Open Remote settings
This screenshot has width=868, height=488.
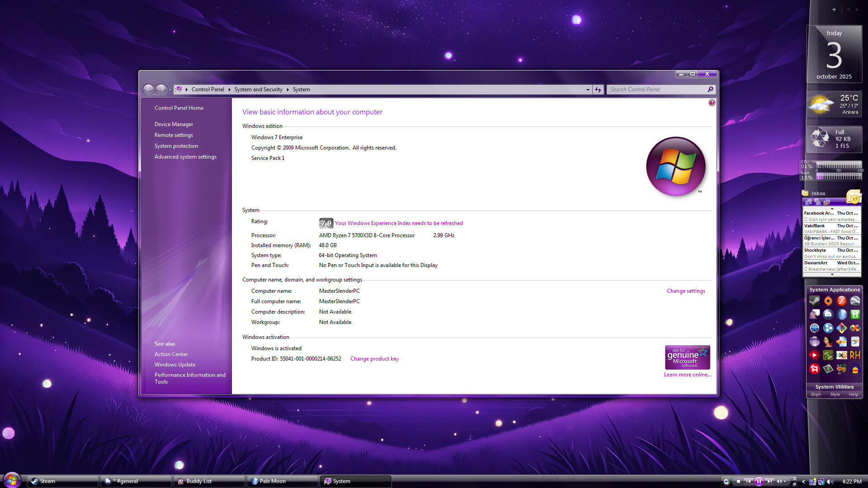point(174,135)
